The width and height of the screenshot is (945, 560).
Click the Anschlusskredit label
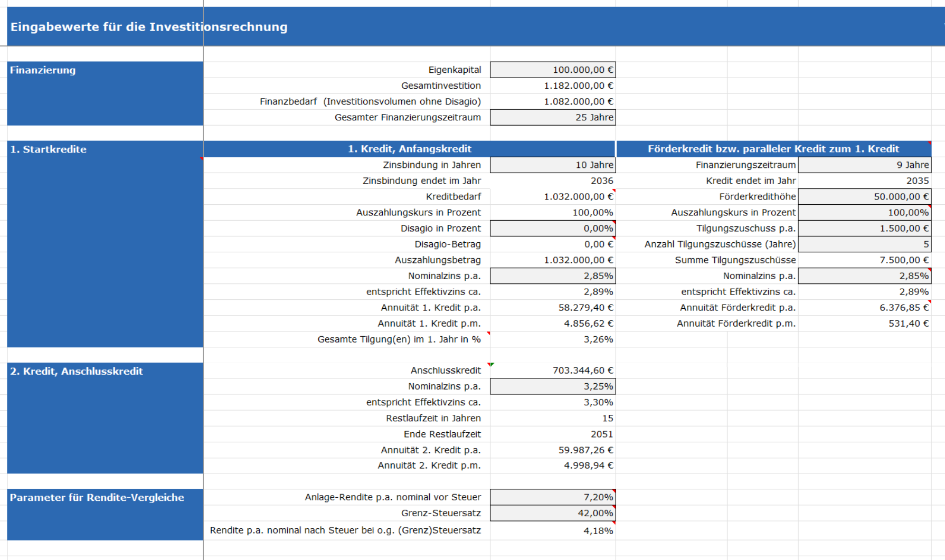[446, 370]
